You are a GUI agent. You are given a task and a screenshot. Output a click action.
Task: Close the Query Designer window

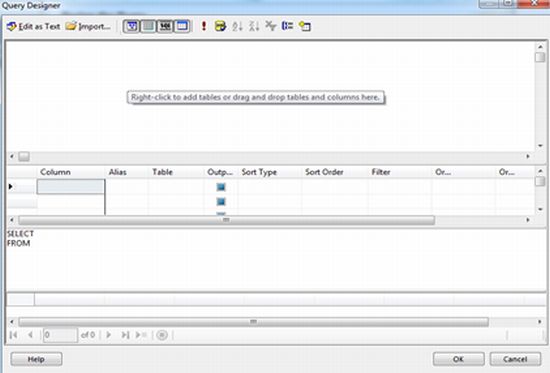(534, 3)
